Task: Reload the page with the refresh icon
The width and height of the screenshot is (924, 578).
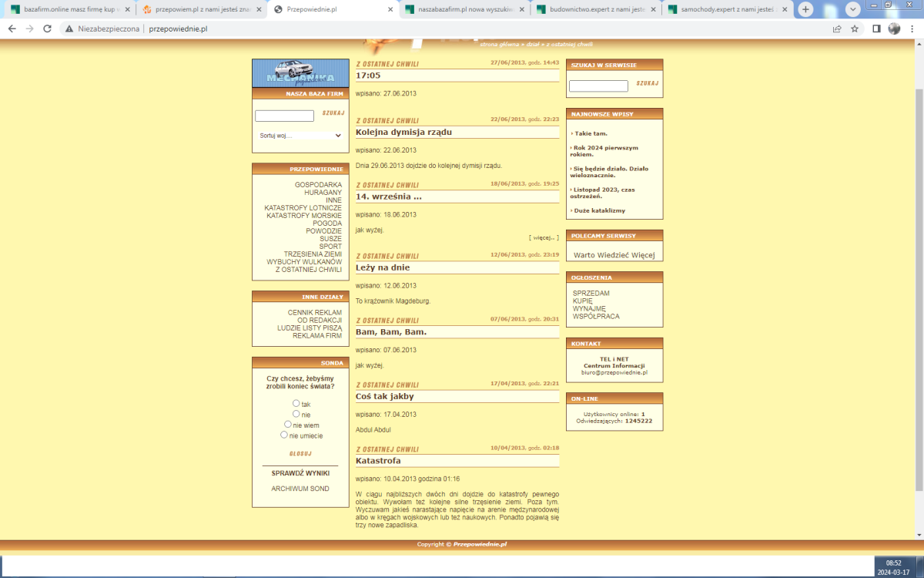Action: click(x=47, y=29)
